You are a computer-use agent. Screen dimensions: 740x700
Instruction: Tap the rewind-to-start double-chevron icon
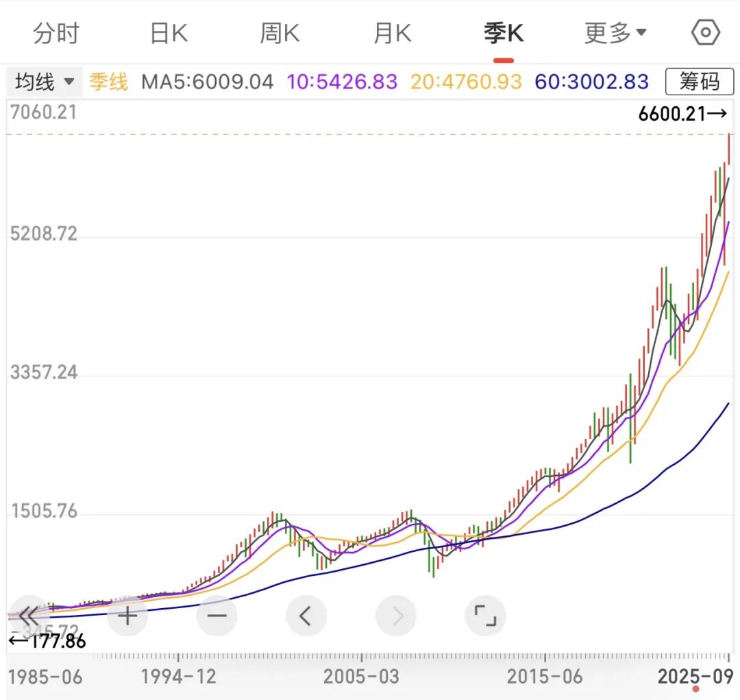tap(27, 615)
